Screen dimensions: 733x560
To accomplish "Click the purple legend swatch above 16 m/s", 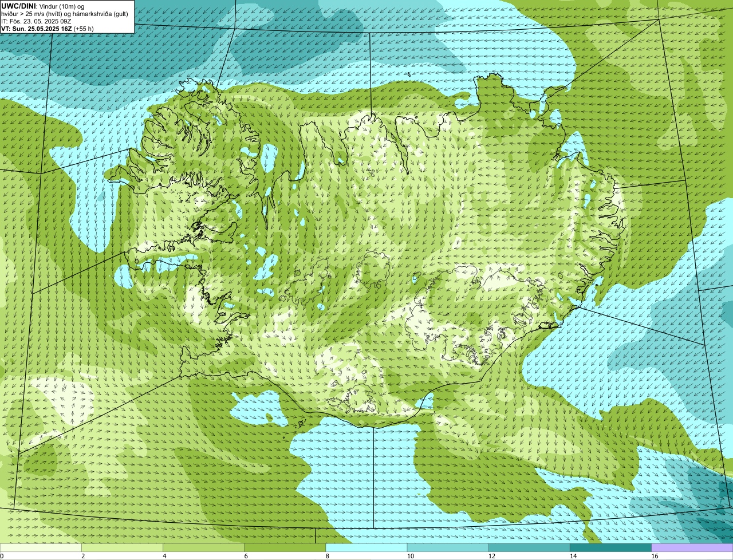I will (692, 547).
